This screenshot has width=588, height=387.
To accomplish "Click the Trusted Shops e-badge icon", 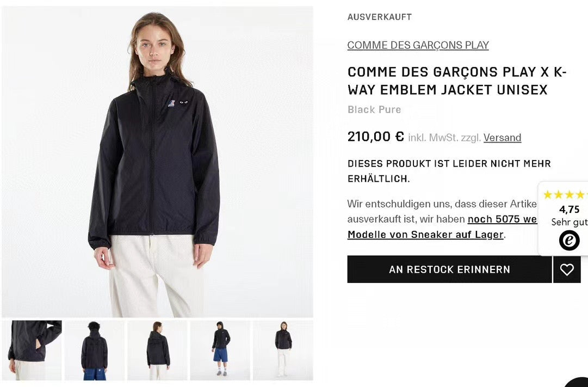I will click(570, 240).
